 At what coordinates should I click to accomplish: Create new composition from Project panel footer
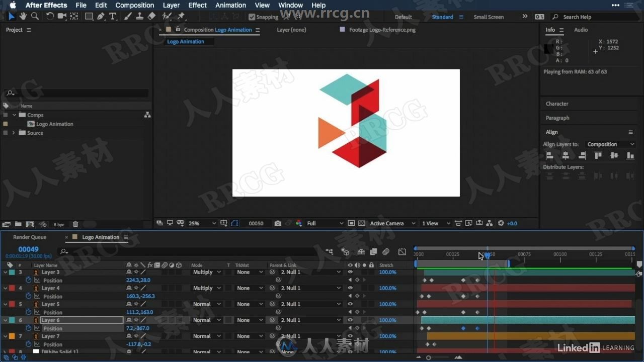[x=30, y=224]
